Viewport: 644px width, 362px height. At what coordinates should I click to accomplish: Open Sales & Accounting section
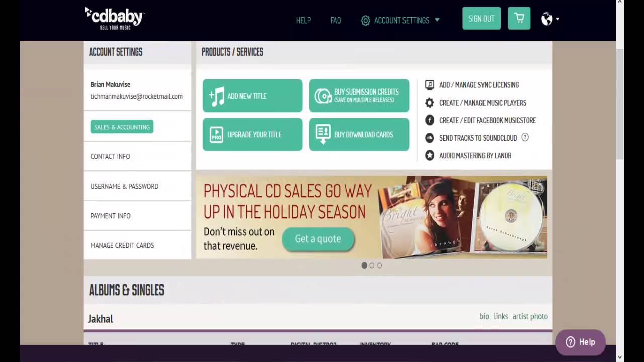click(x=122, y=127)
